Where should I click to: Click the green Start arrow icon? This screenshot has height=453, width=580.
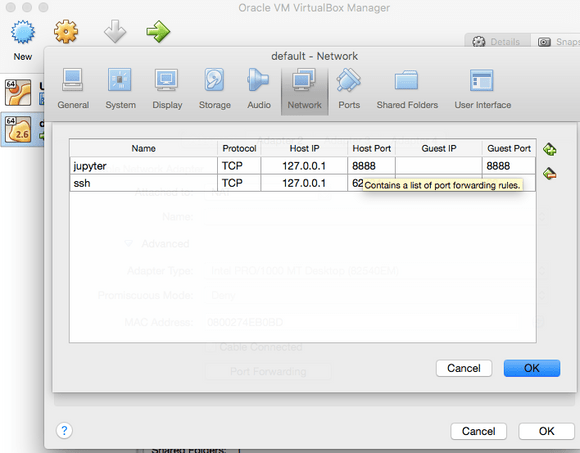pyautogui.click(x=158, y=32)
